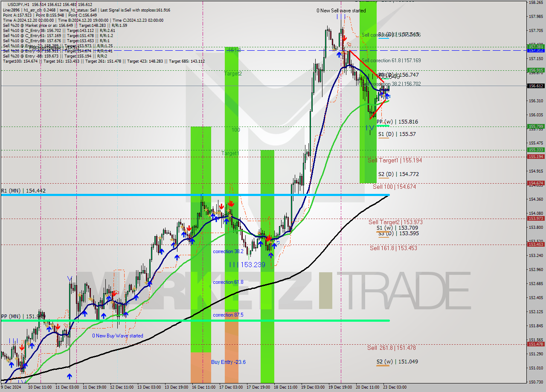Select the 'Sell 261.8 | 151.478' label

click(391, 348)
